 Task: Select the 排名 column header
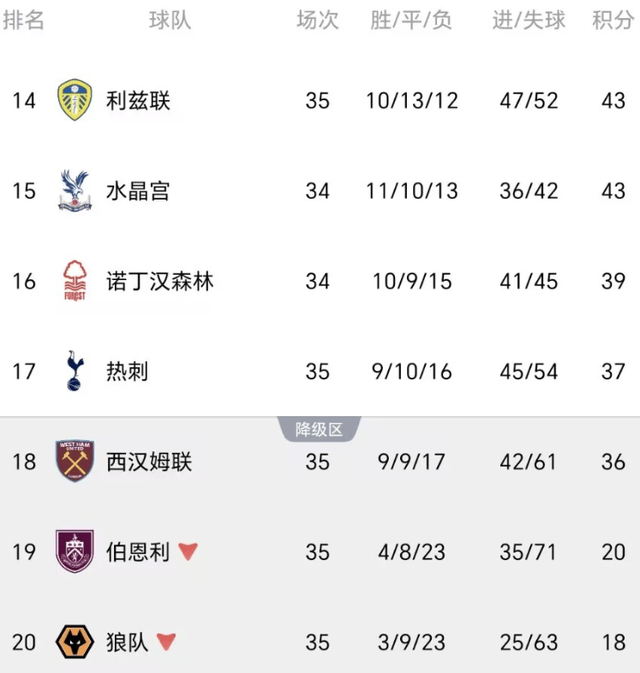pos(23,20)
